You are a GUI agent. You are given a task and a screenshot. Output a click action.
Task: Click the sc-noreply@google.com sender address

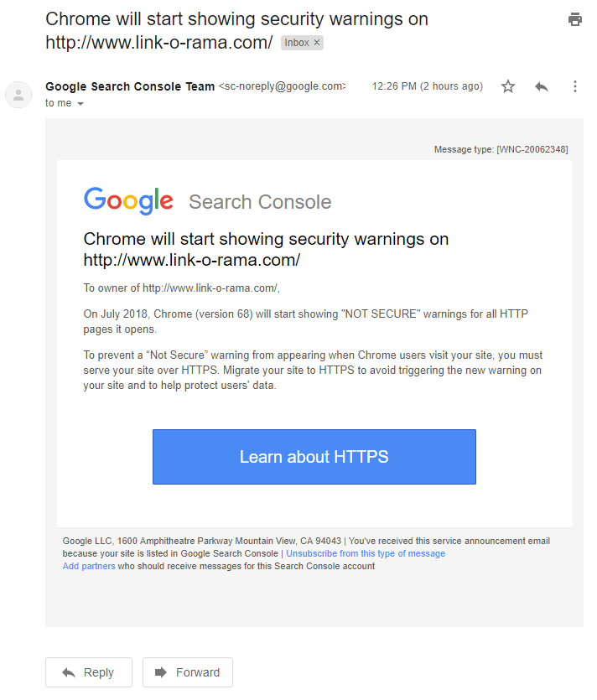[x=282, y=86]
